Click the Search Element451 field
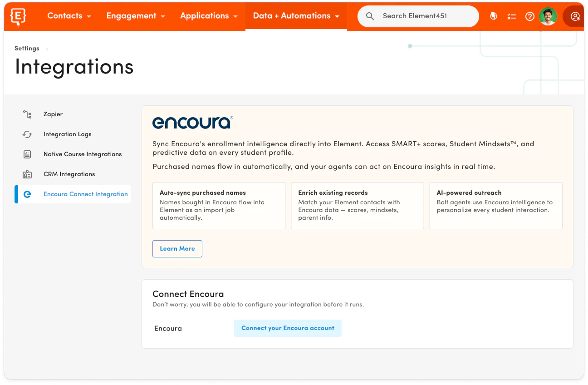The image size is (588, 385). (x=418, y=16)
